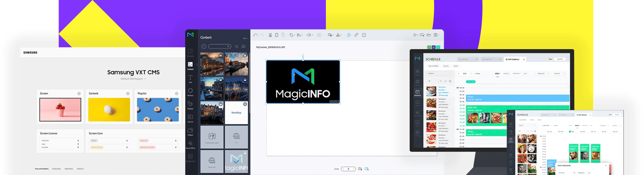The height and width of the screenshot is (175, 644).
Task: Open the hierarchy structure dropdown icon
Action: 338,35
